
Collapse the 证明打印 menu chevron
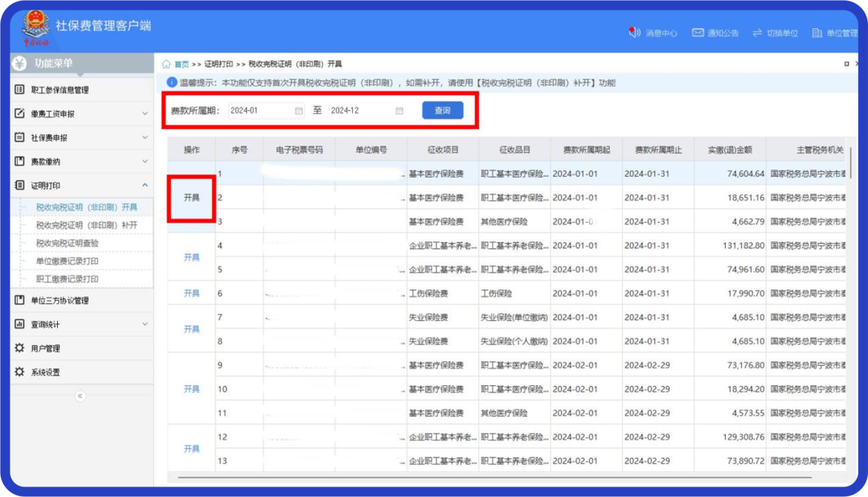[145, 186]
